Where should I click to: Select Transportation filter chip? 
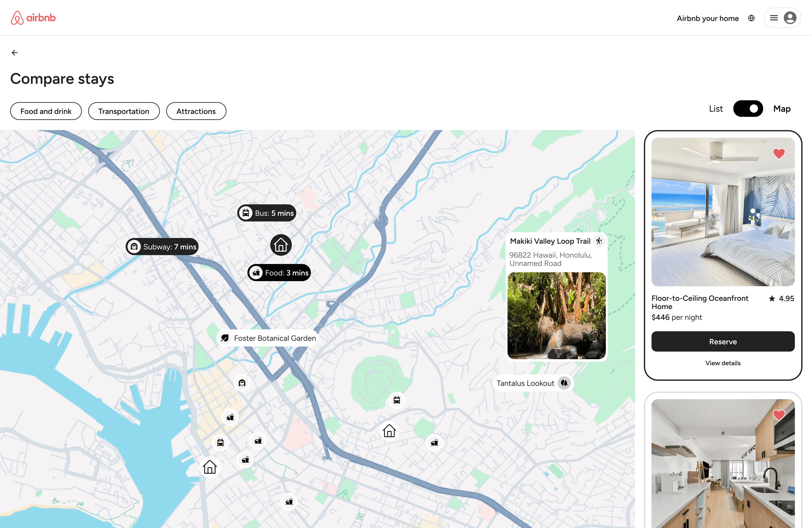tap(124, 111)
